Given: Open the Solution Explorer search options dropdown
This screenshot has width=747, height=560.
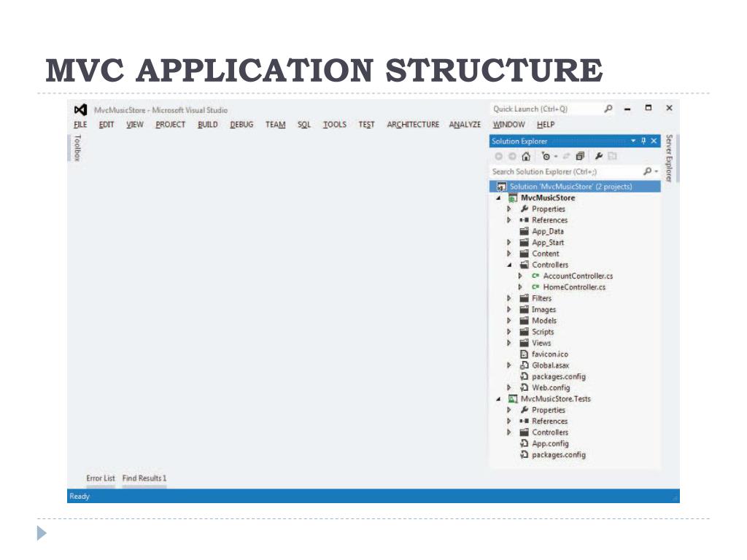Looking at the screenshot, I should click(x=657, y=172).
